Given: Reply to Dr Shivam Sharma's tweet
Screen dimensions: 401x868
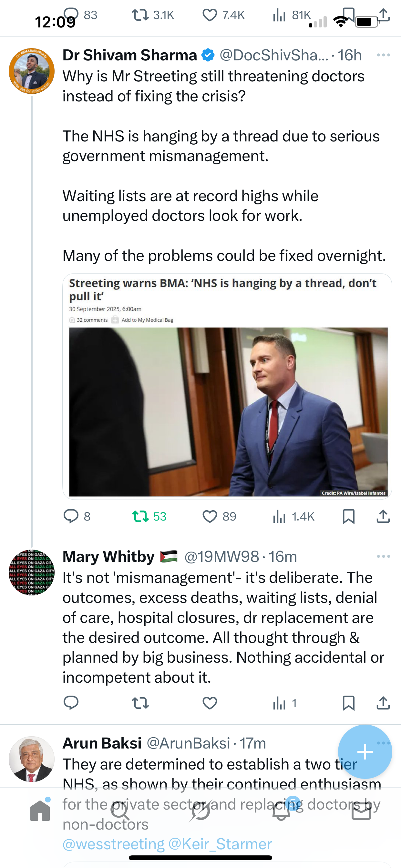Looking at the screenshot, I should (71, 516).
